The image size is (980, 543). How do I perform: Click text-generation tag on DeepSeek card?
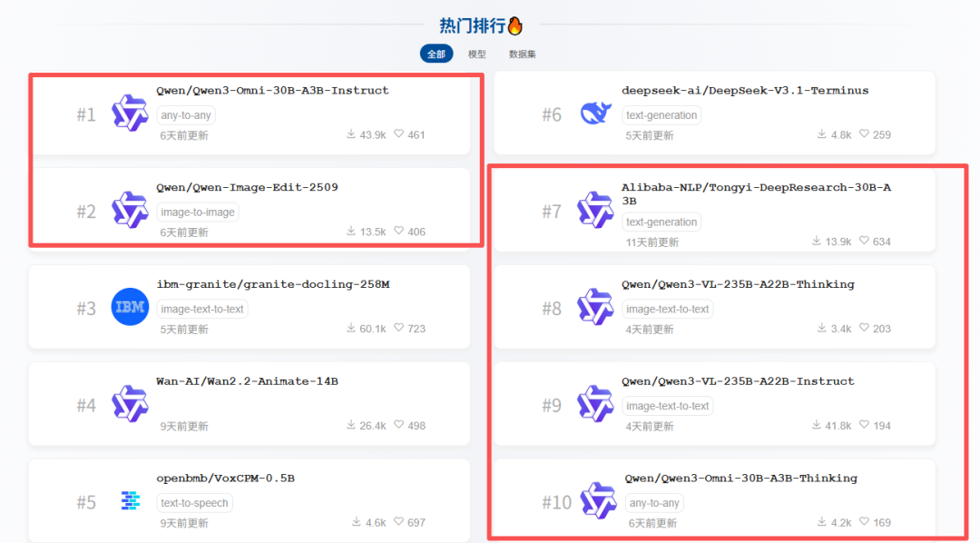661,115
